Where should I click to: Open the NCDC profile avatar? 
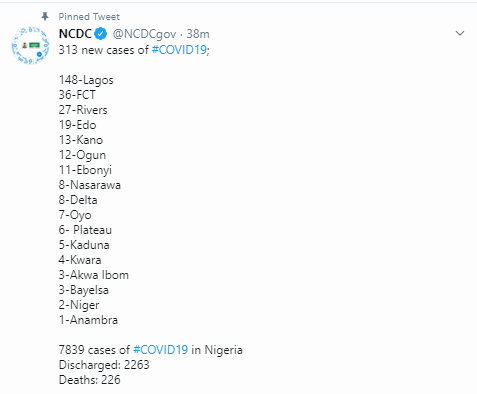[x=31, y=45]
